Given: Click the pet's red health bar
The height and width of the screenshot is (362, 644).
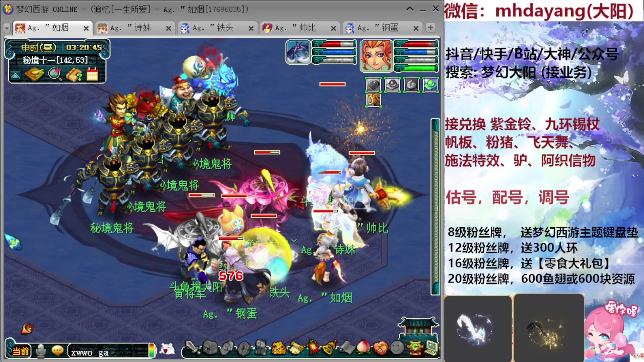Looking at the screenshot, I should (x=334, y=44).
